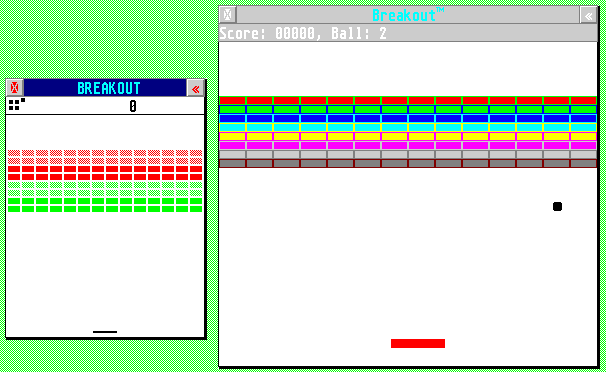Click the BREAKOUT blue title bar
Viewport: 606px width, 372px height.
click(x=105, y=88)
